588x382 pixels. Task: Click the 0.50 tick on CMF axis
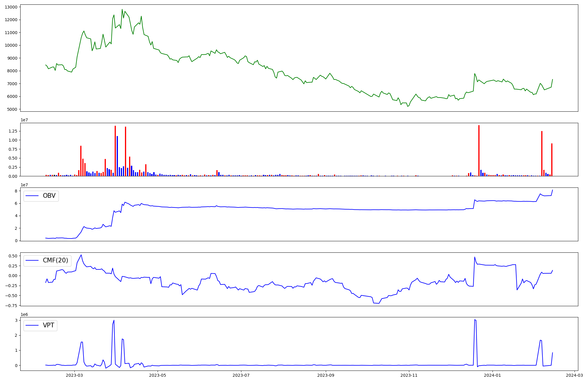(x=12, y=256)
